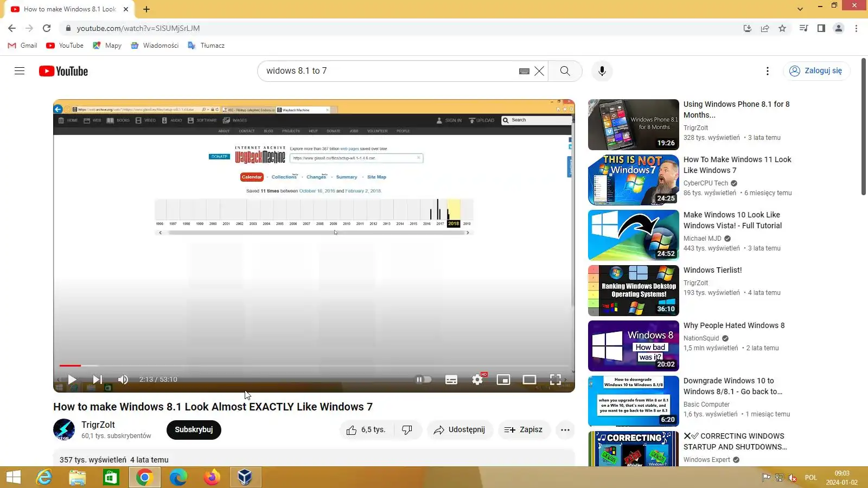The image size is (868, 488).
Task: Close the 'How to make Windows 8.1 Look' tab
Action: [x=126, y=9]
